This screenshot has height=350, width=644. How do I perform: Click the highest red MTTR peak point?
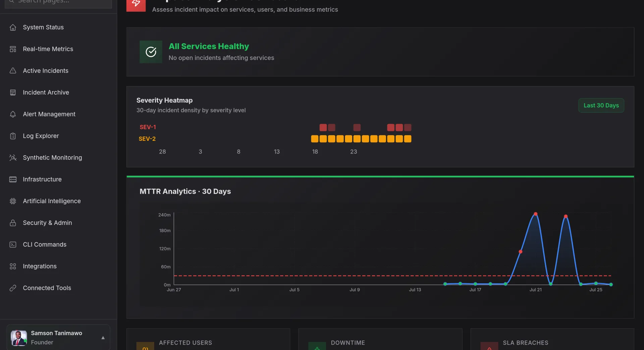(536, 214)
